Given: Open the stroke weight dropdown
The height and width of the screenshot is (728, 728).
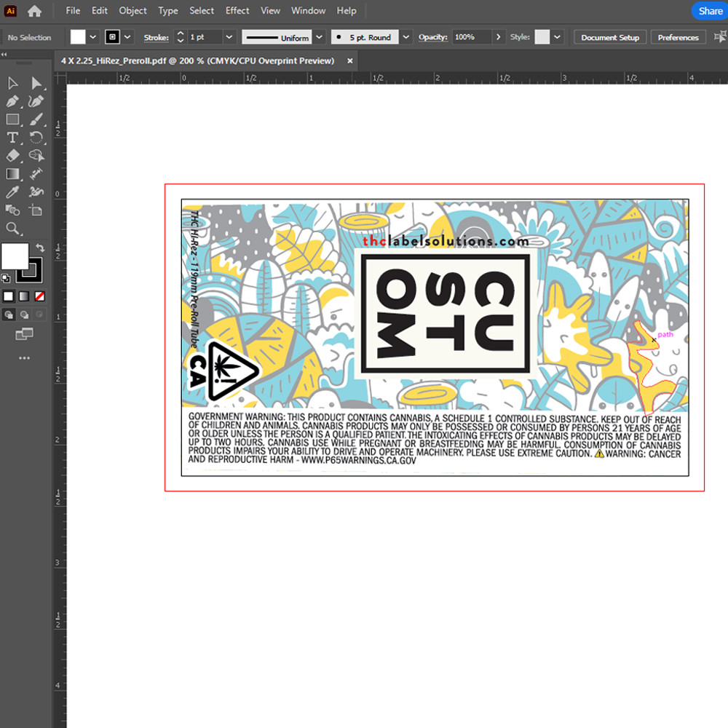Looking at the screenshot, I should coord(229,37).
